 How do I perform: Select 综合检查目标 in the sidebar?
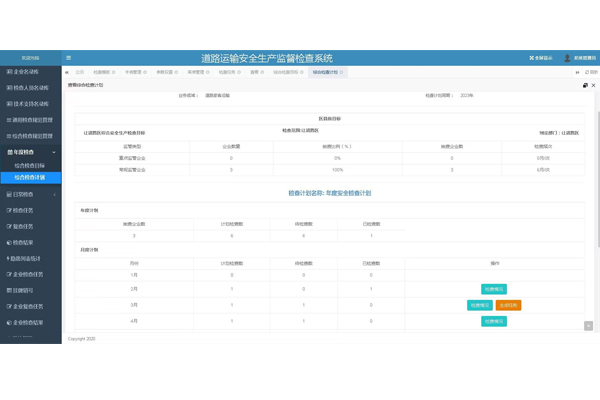click(x=30, y=164)
